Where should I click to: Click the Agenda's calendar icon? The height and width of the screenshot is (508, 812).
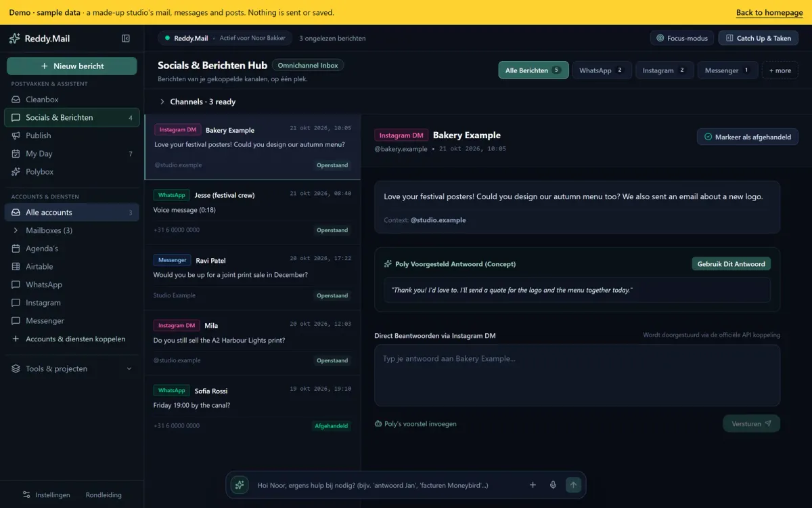click(16, 249)
